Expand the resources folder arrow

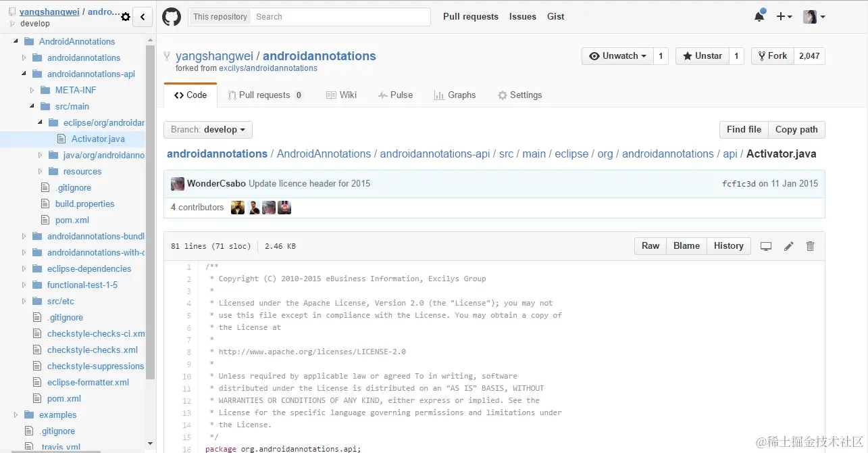(x=40, y=172)
